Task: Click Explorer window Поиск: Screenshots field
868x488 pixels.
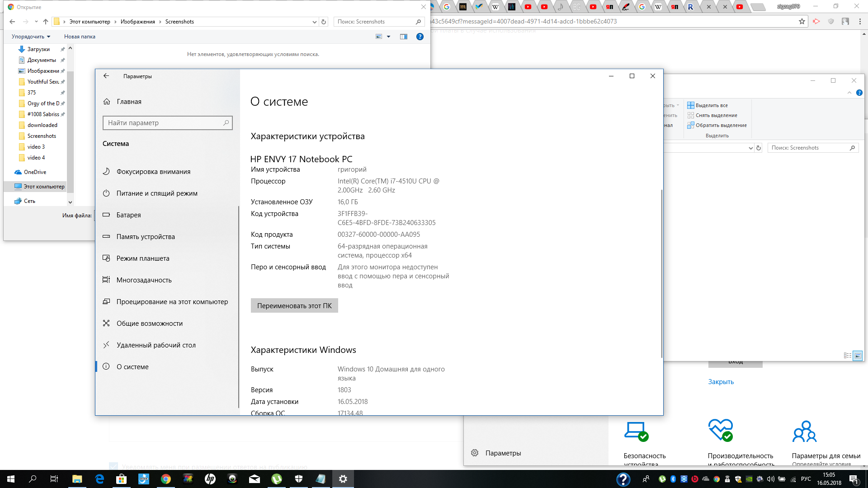Action: 813,148
